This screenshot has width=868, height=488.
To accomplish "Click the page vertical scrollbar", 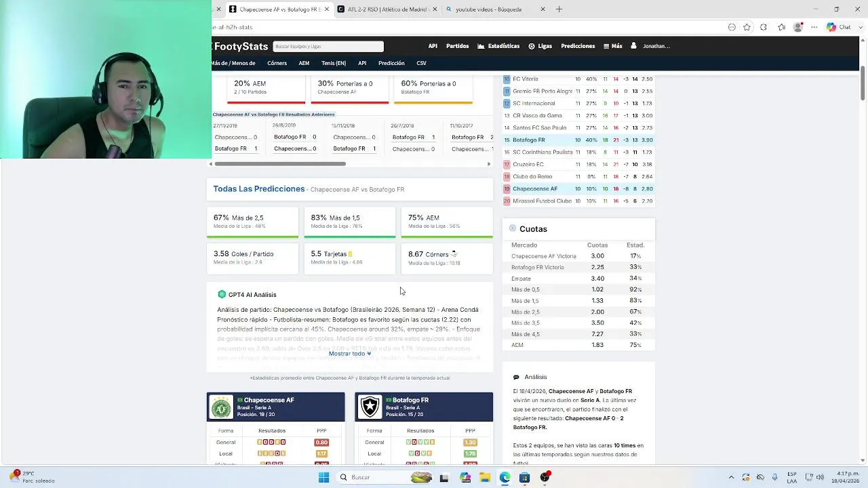I will (x=863, y=85).
